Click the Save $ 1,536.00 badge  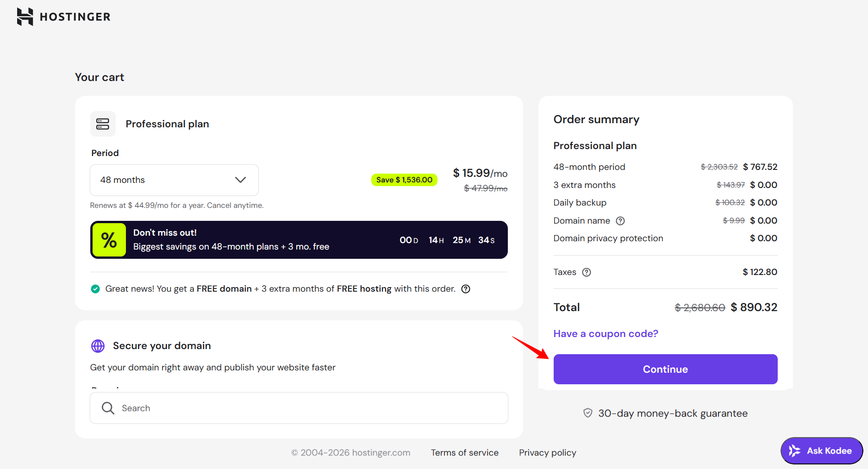click(404, 180)
